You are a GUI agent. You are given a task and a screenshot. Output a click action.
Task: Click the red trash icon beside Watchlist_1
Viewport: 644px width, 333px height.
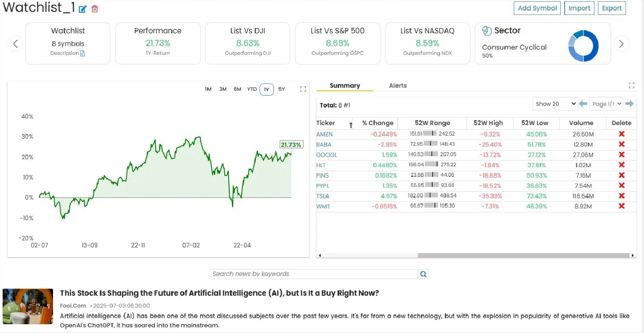pos(95,9)
